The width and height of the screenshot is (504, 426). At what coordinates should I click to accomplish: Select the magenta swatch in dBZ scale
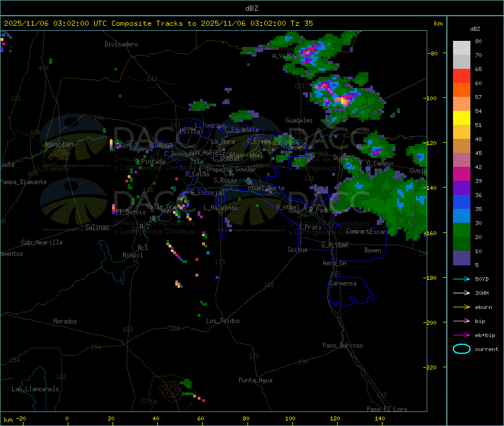[461, 174]
